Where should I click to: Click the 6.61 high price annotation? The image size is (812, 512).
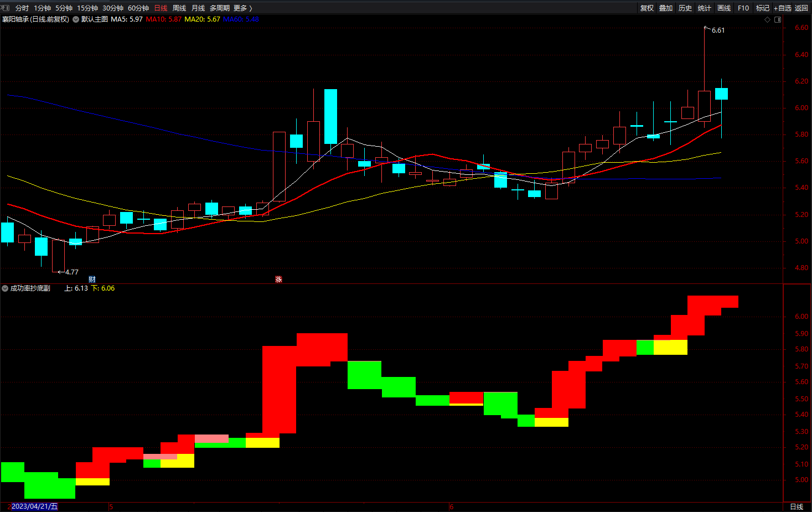tap(718, 30)
